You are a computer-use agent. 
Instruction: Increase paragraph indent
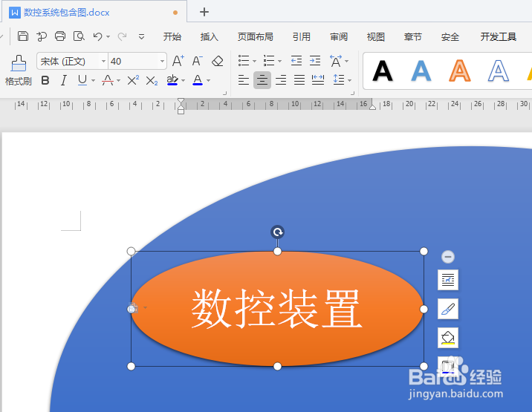click(315, 61)
